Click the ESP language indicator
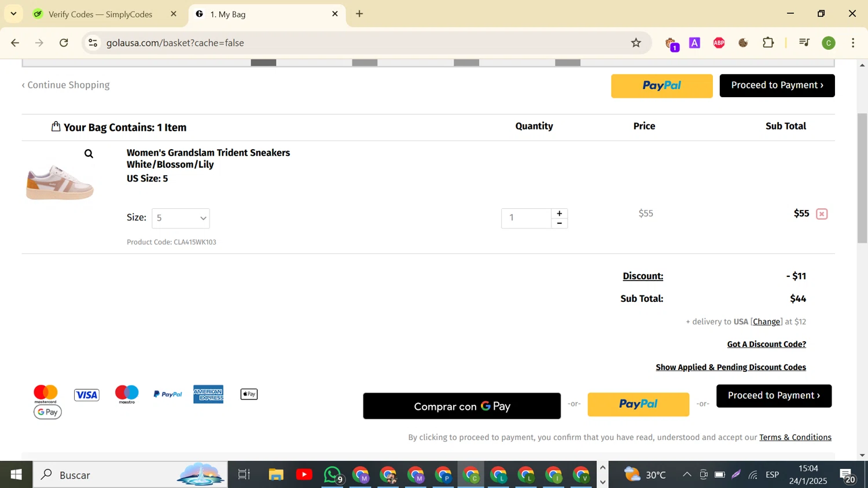This screenshot has height=488, width=868. 772,475
